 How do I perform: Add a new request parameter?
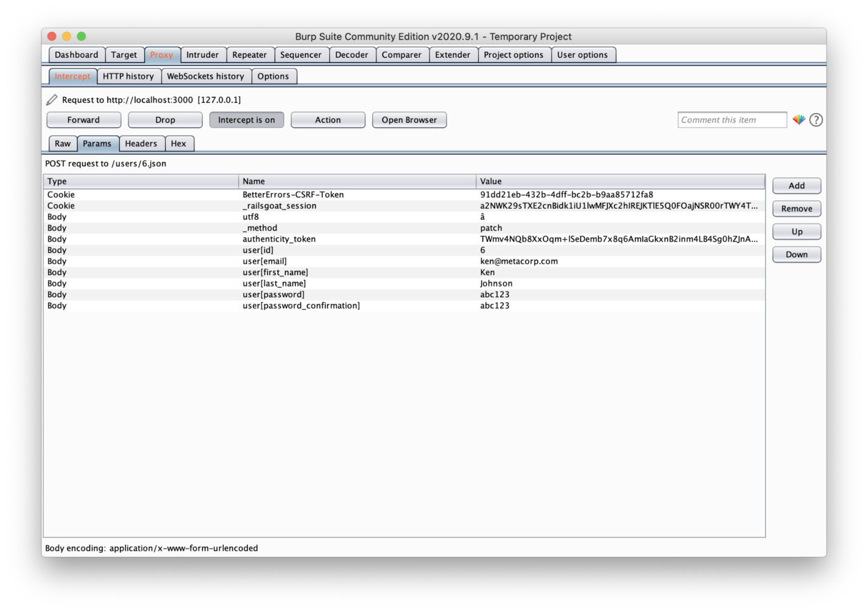point(796,185)
